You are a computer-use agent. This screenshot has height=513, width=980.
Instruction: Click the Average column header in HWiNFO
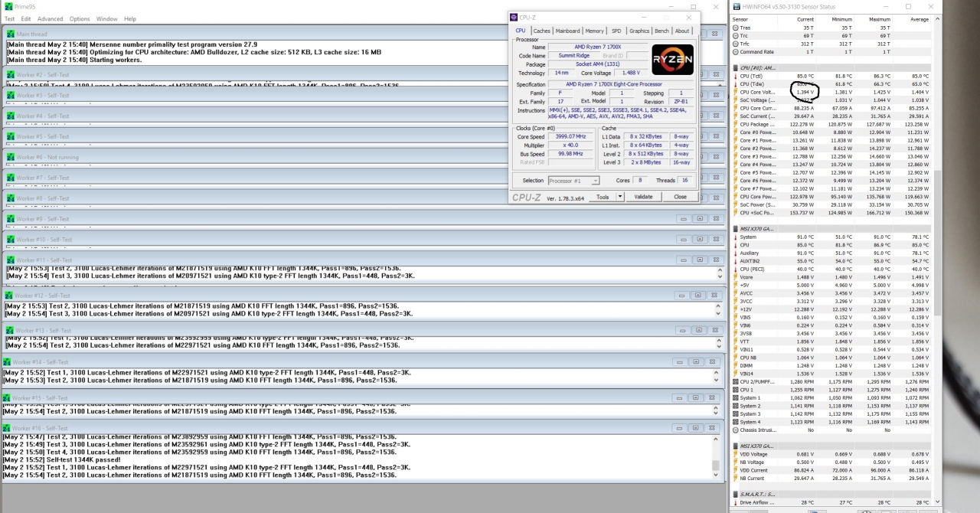(919, 19)
